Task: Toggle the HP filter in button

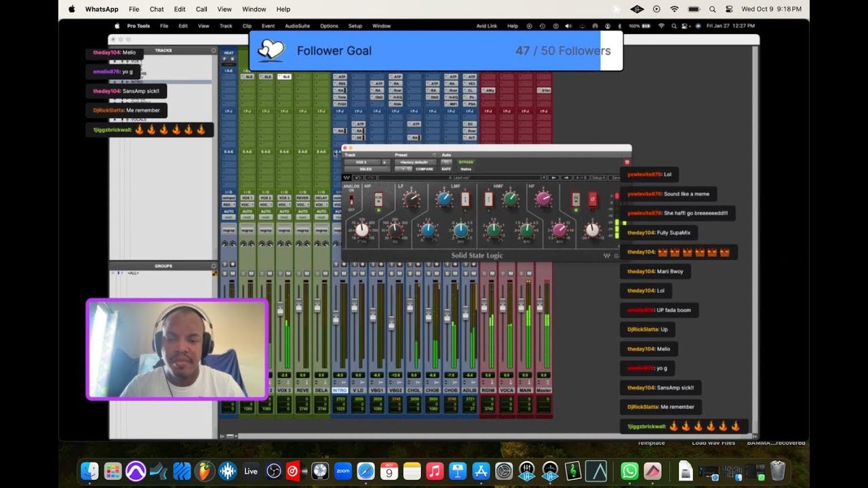Action: tap(378, 199)
